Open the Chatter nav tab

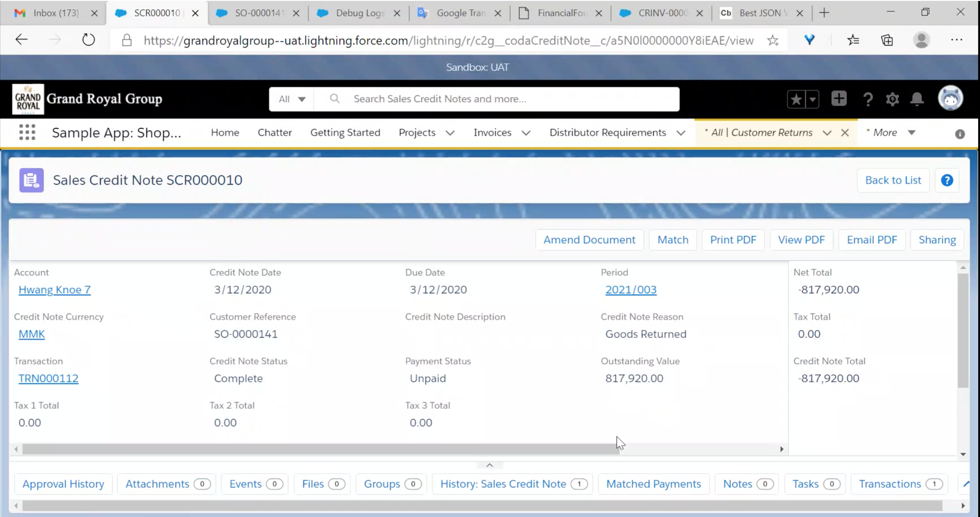pos(275,133)
